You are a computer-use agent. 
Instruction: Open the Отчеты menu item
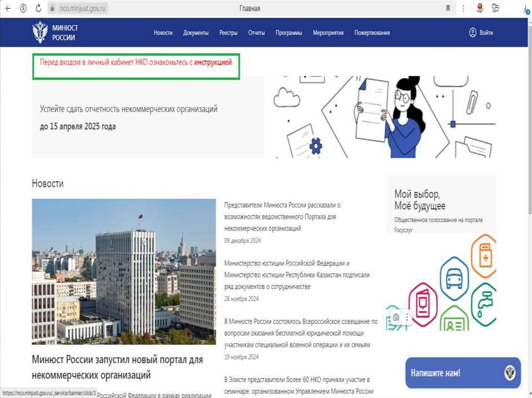pyautogui.click(x=256, y=33)
